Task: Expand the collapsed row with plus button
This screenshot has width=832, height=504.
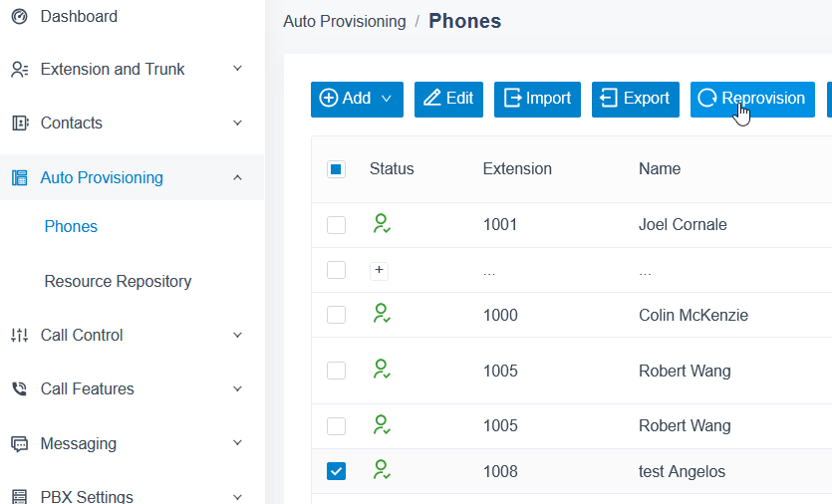Action: pos(379,270)
